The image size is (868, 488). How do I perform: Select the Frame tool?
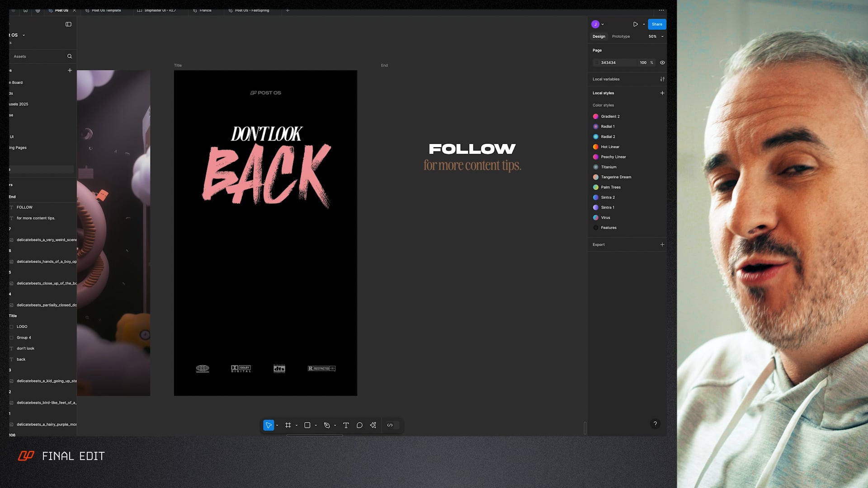pyautogui.click(x=288, y=425)
